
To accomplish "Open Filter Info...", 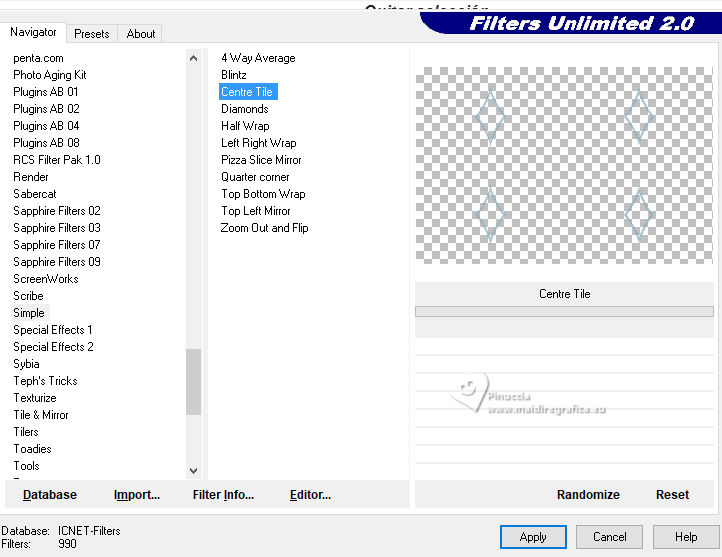I will 223,495.
